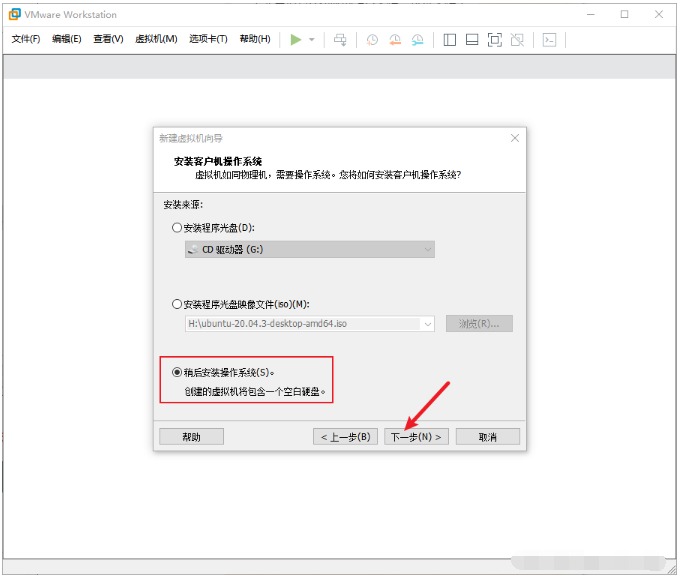Open the console view terminal icon
679x579 pixels.
pyautogui.click(x=550, y=40)
